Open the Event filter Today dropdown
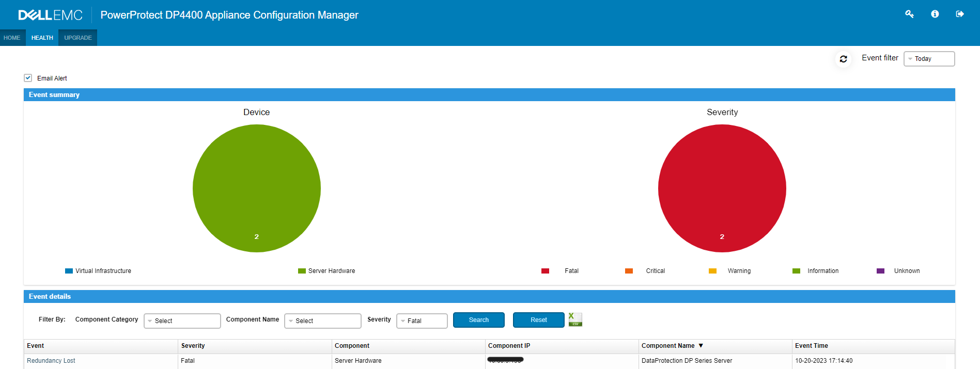The image size is (980, 369). pyautogui.click(x=929, y=59)
